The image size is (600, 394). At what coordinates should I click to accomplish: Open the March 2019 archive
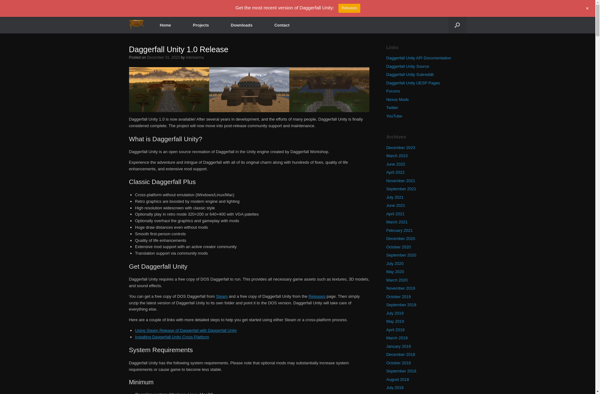(396, 338)
